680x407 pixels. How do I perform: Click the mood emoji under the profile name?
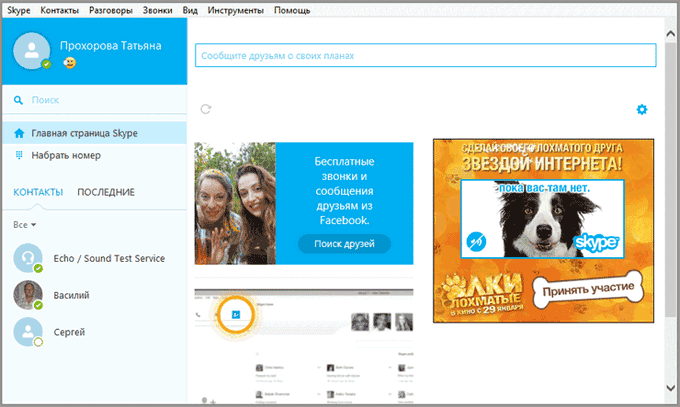[69, 64]
